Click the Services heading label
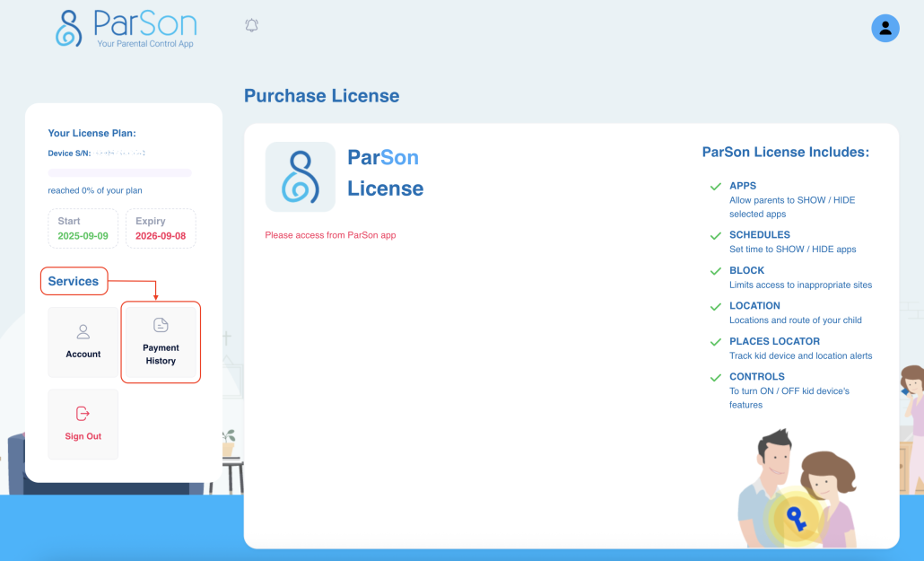 [74, 281]
